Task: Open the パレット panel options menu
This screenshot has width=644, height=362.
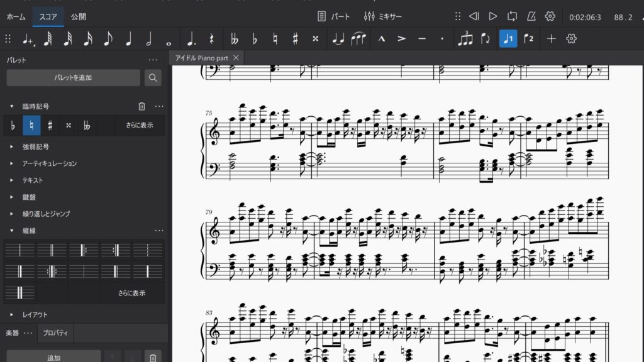Action: click(153, 60)
